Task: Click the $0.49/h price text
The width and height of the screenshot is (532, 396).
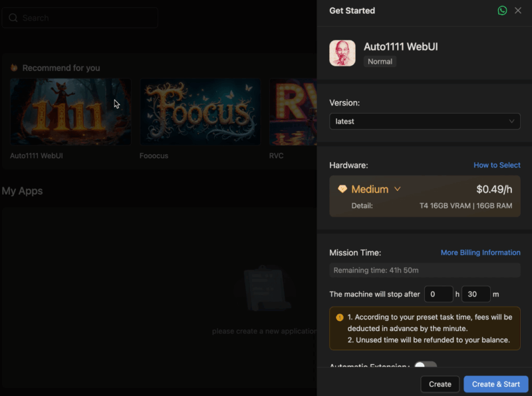Action: 494,189
